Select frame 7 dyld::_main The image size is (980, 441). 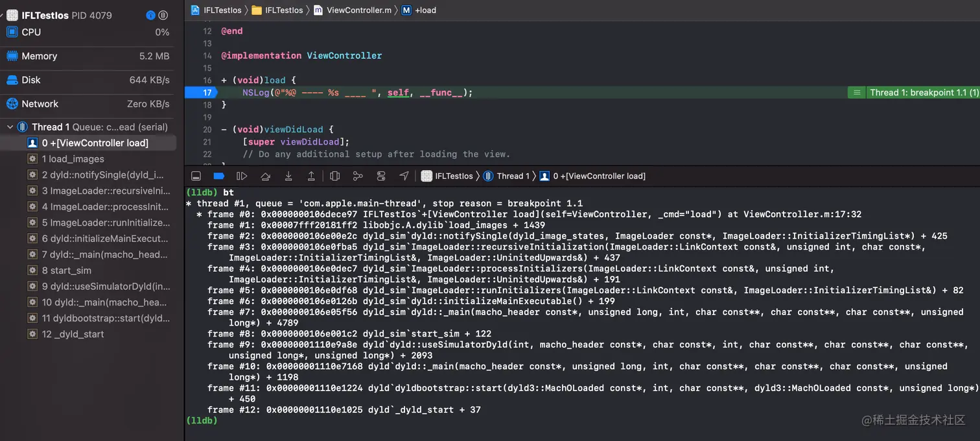88,254
